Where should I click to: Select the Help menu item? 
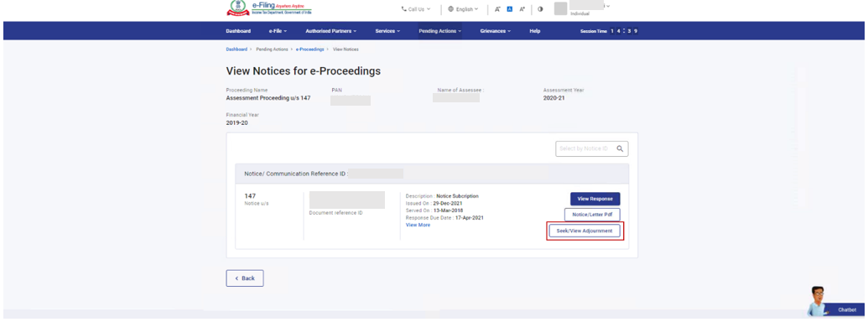point(535,31)
